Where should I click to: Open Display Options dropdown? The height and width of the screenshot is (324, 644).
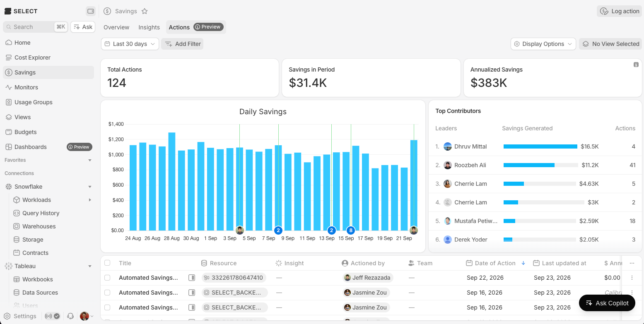coord(543,44)
